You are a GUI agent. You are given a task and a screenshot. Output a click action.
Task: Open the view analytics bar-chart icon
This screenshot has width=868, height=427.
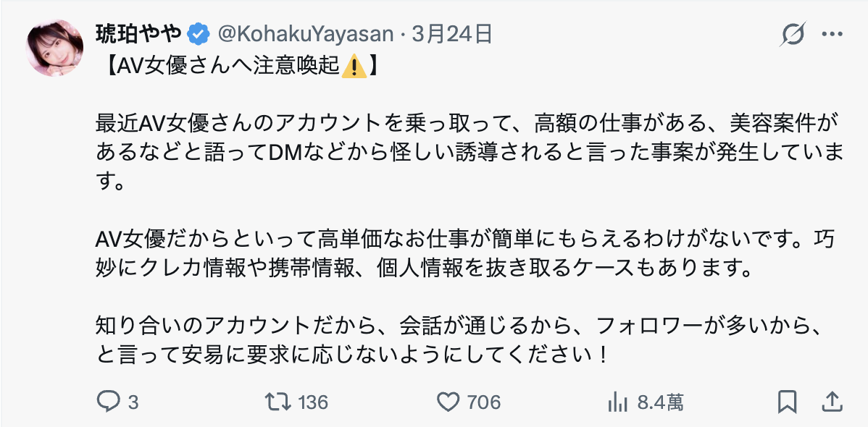coord(617,402)
